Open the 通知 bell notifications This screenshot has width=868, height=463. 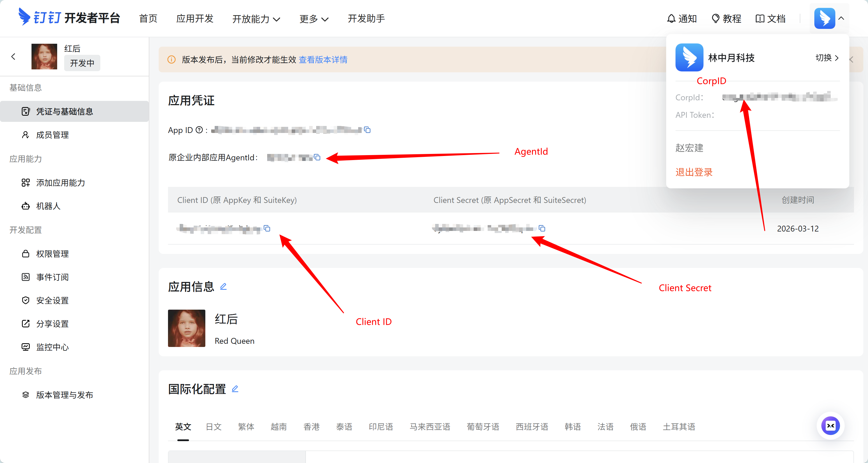(682, 19)
